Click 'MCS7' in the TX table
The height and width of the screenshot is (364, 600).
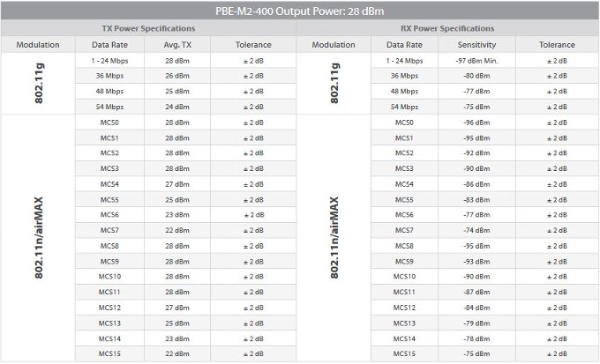pos(109,230)
